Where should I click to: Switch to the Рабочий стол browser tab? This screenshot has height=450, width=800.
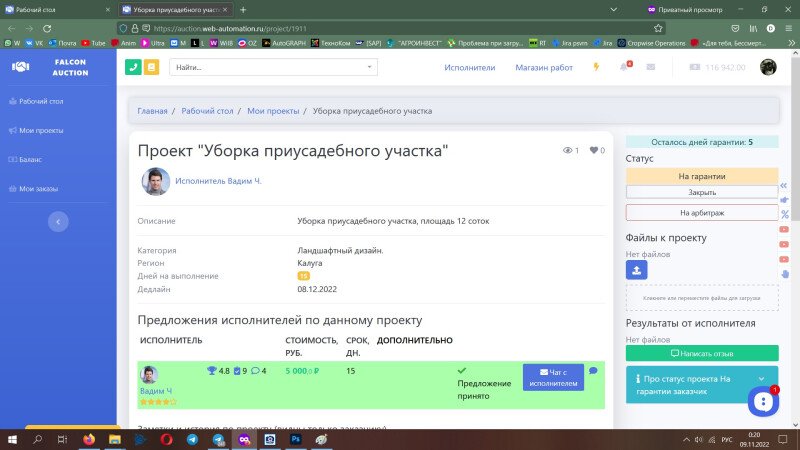(x=57, y=10)
